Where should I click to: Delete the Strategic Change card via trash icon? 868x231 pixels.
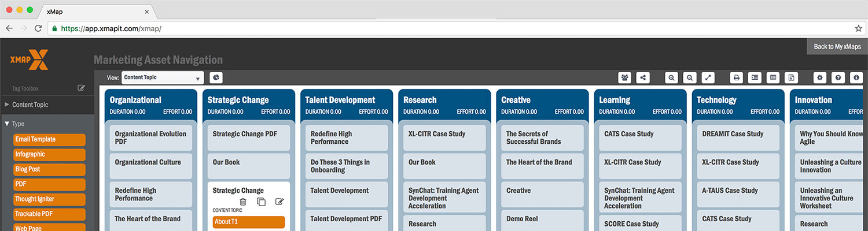(x=243, y=202)
